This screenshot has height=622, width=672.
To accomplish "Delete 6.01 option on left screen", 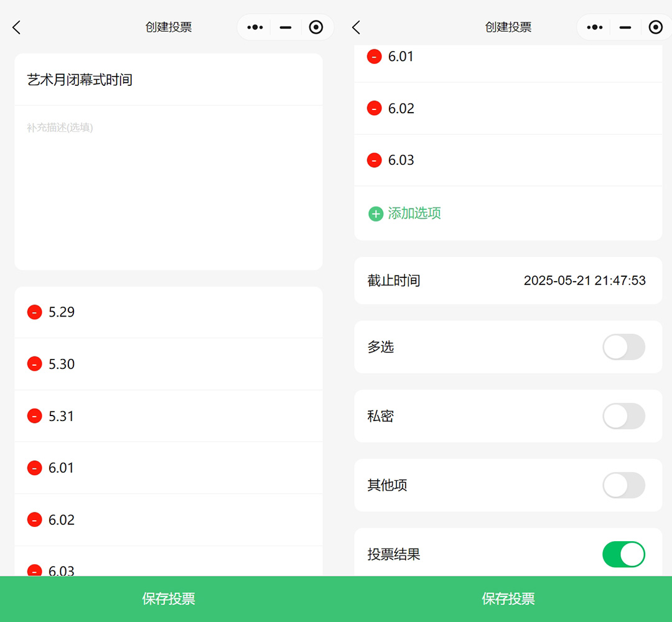I will pos(35,468).
